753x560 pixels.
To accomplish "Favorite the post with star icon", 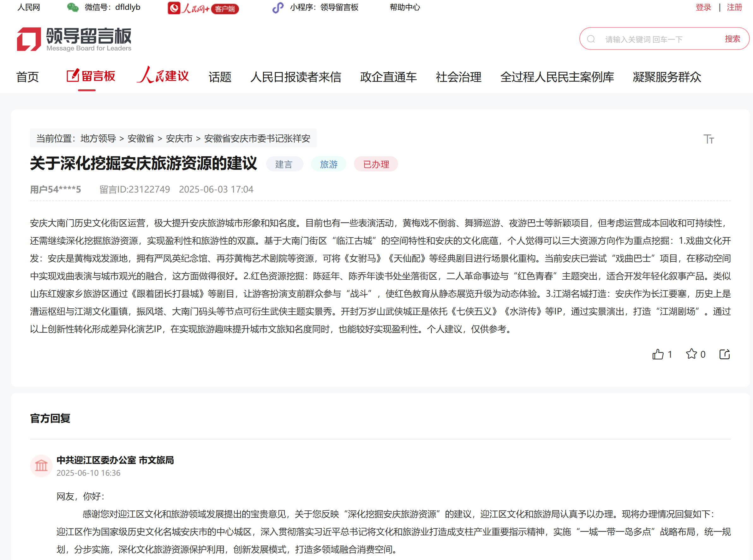I will [x=691, y=354].
